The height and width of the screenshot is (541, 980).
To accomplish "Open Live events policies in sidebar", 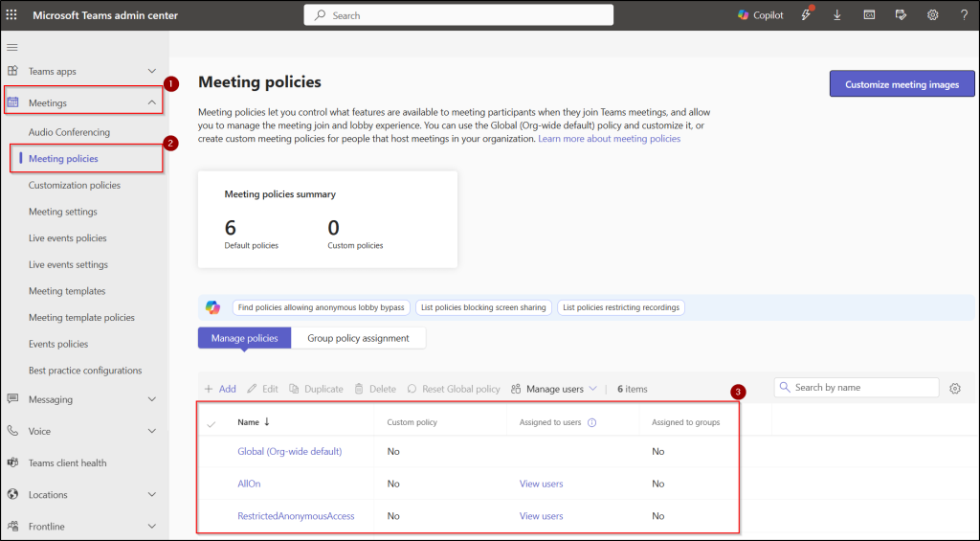I will click(68, 237).
